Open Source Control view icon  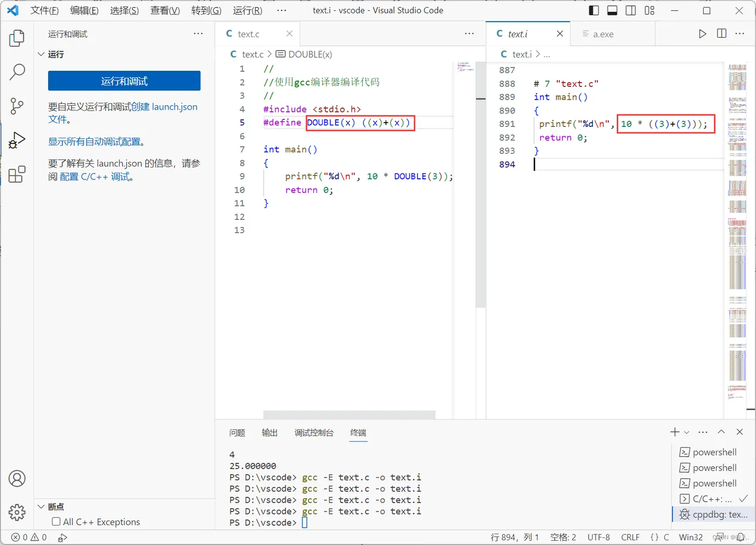(x=17, y=106)
